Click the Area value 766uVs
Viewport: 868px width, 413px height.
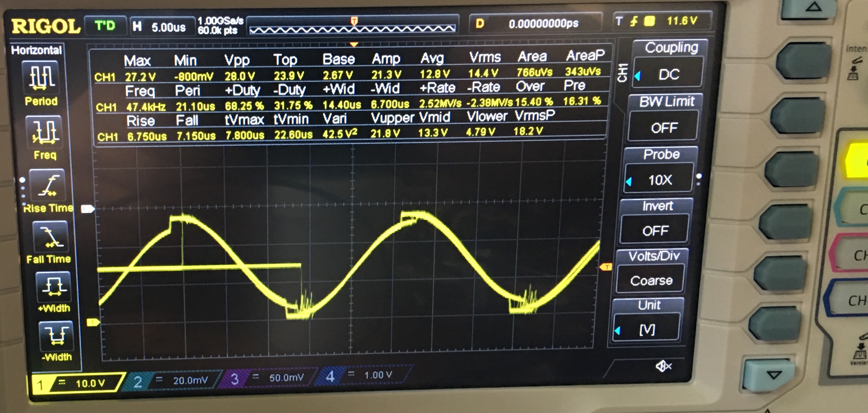point(535,72)
